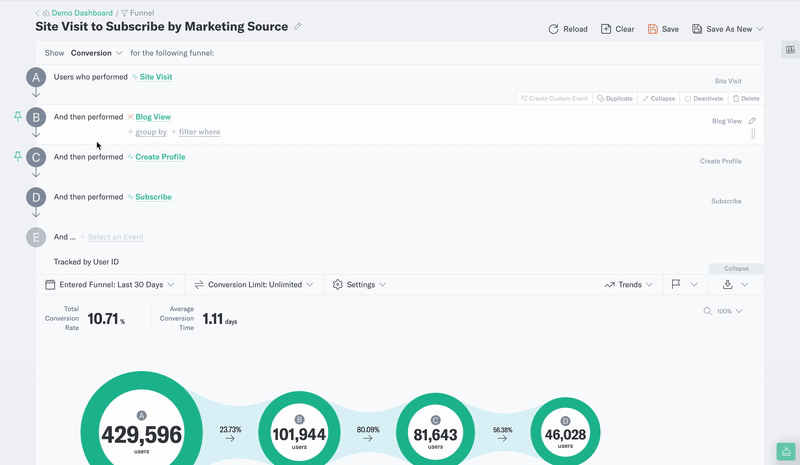Expand the Save As New dropdown arrow
Image resolution: width=800 pixels, height=465 pixels.
point(760,29)
